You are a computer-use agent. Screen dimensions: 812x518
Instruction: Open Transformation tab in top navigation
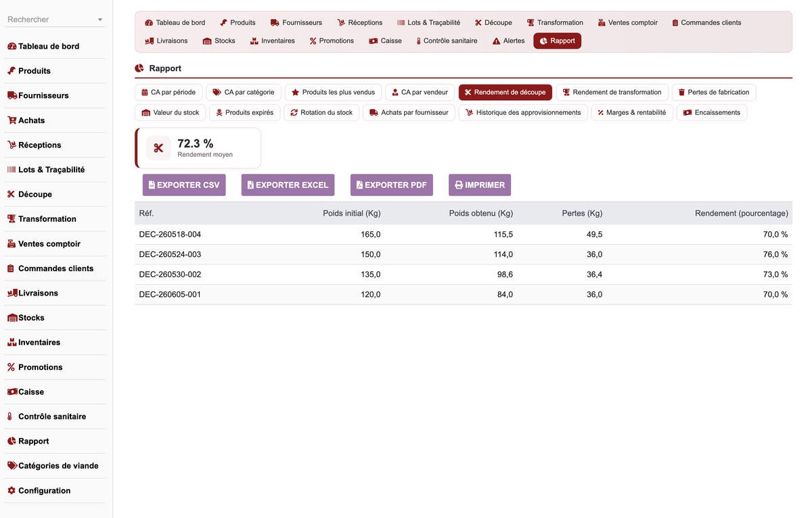[x=555, y=22]
